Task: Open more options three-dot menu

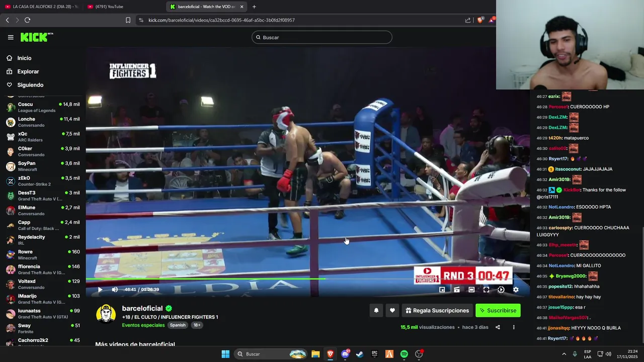Action: pyautogui.click(x=514, y=327)
